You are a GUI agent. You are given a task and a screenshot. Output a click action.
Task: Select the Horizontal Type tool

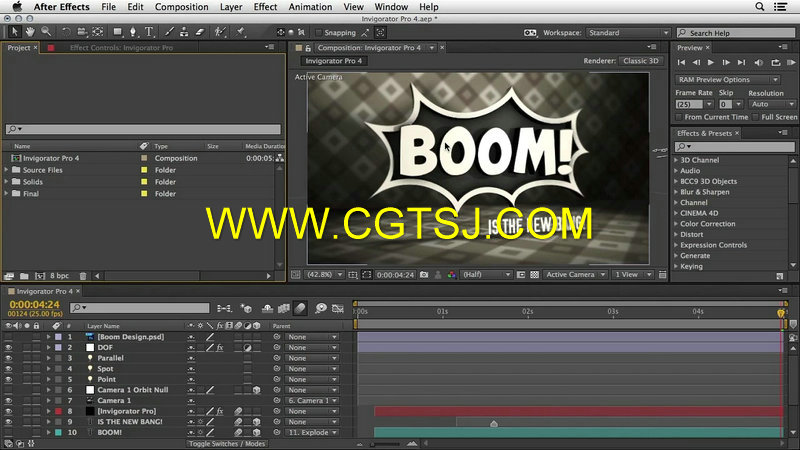click(x=149, y=32)
